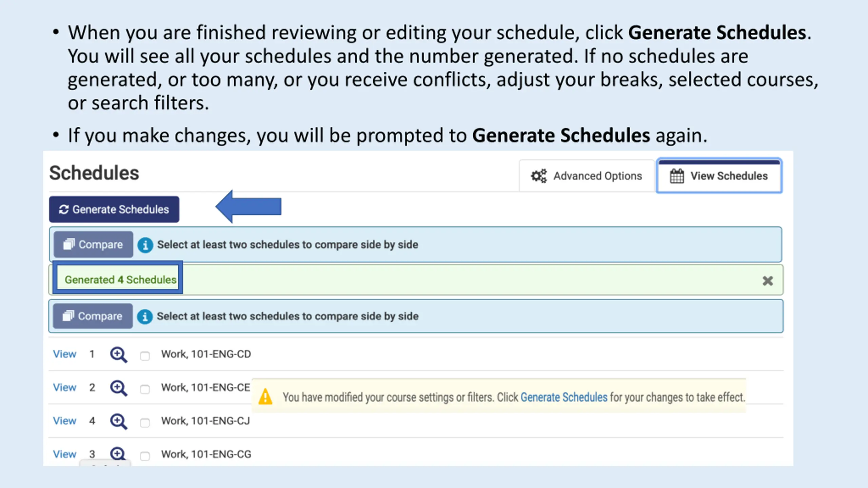Switch to the View Schedules tab
The height and width of the screenshot is (488, 868).
719,176
